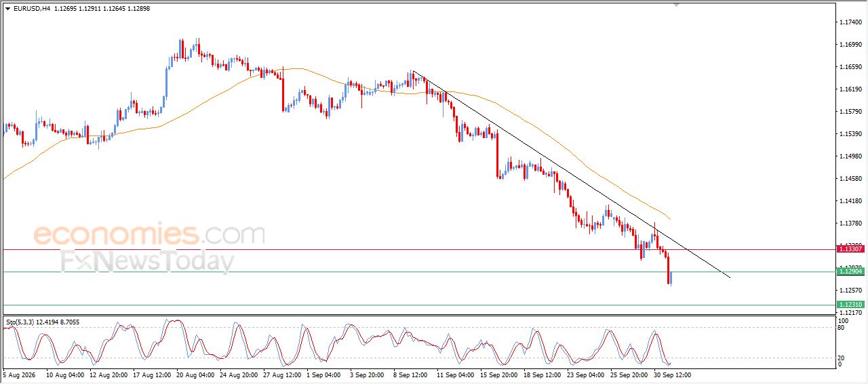The height and width of the screenshot is (384, 868).
Task: Click the 1.17400 price axis label
Action: coord(850,22)
